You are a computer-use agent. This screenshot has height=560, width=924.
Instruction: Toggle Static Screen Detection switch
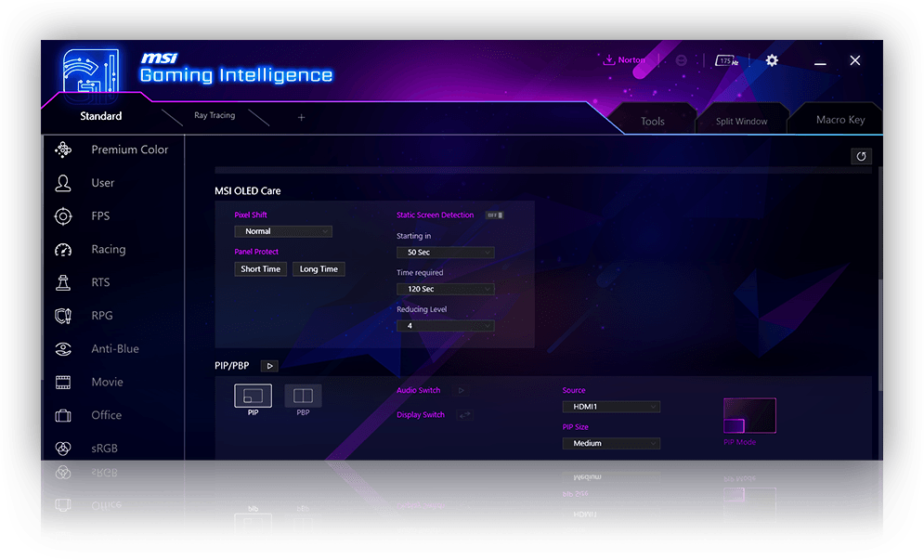(494, 215)
